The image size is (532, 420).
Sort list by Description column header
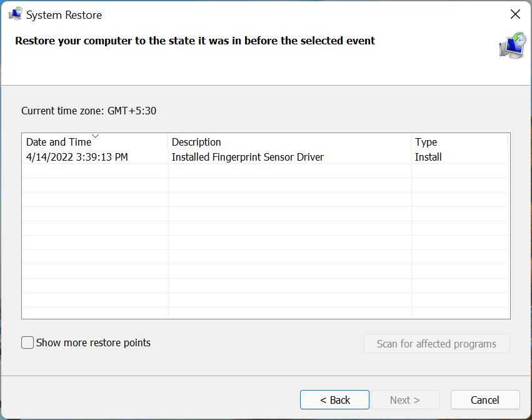click(x=196, y=142)
